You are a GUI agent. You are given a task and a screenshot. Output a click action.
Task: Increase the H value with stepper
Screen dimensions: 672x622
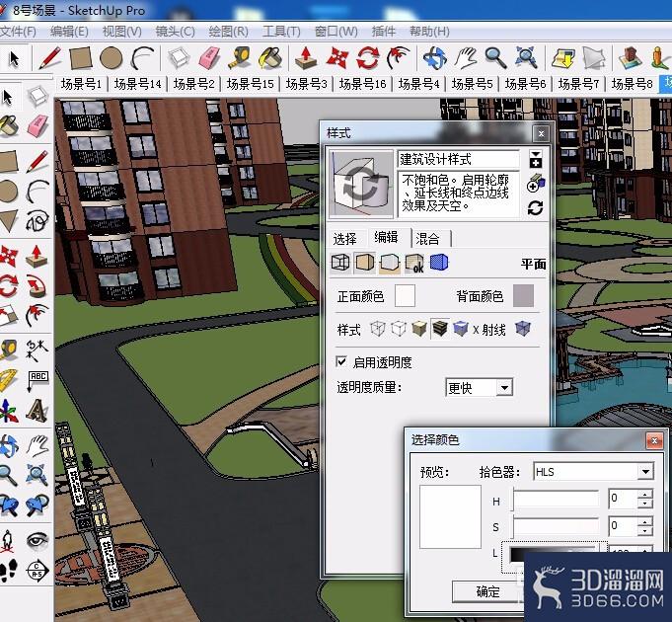coord(645,495)
